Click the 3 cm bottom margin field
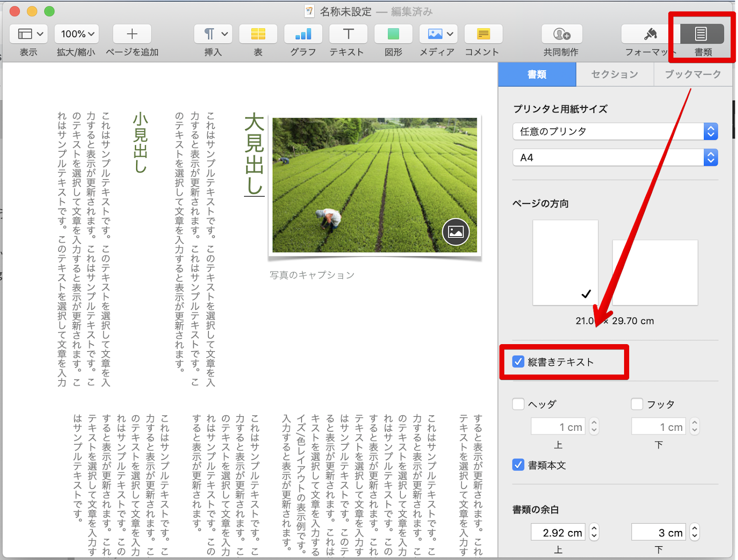The image size is (738, 560). click(x=659, y=532)
